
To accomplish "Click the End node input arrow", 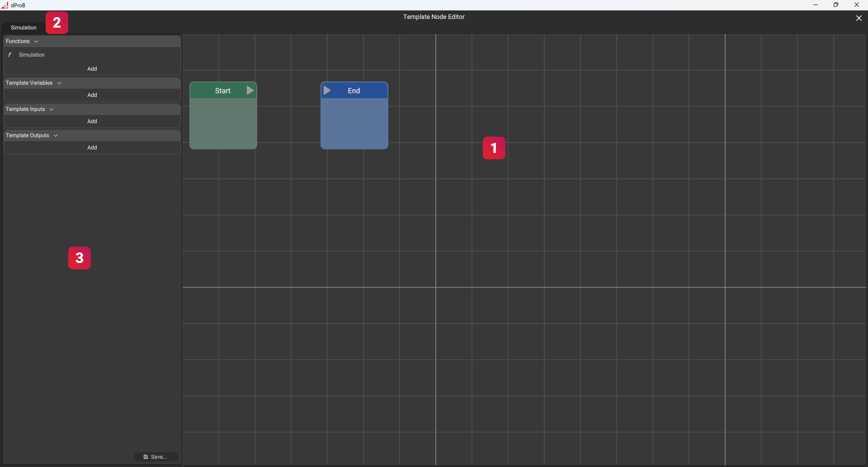I will click(327, 91).
